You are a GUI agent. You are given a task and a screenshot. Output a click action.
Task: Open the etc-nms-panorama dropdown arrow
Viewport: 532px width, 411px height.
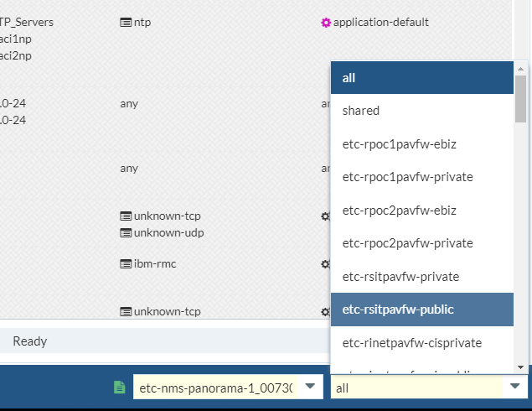click(x=311, y=387)
